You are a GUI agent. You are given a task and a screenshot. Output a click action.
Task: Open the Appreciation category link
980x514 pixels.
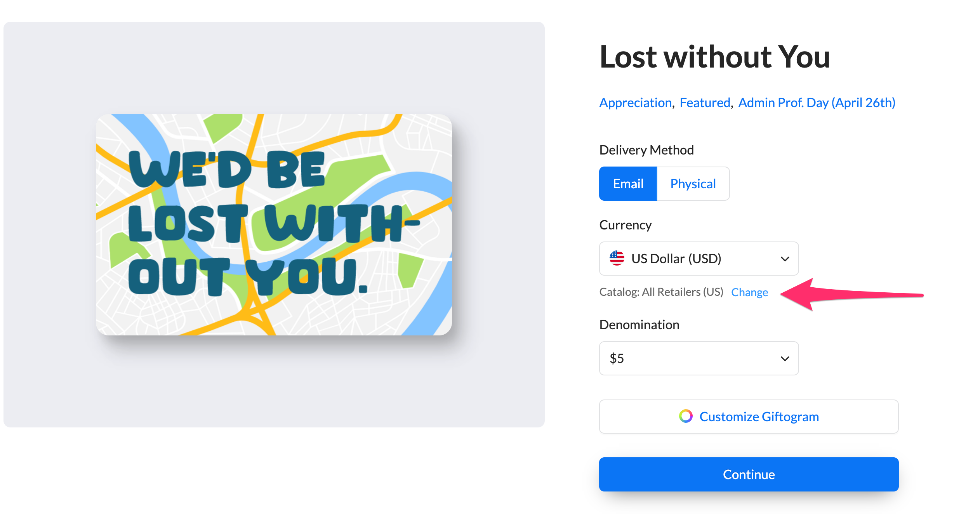click(636, 102)
